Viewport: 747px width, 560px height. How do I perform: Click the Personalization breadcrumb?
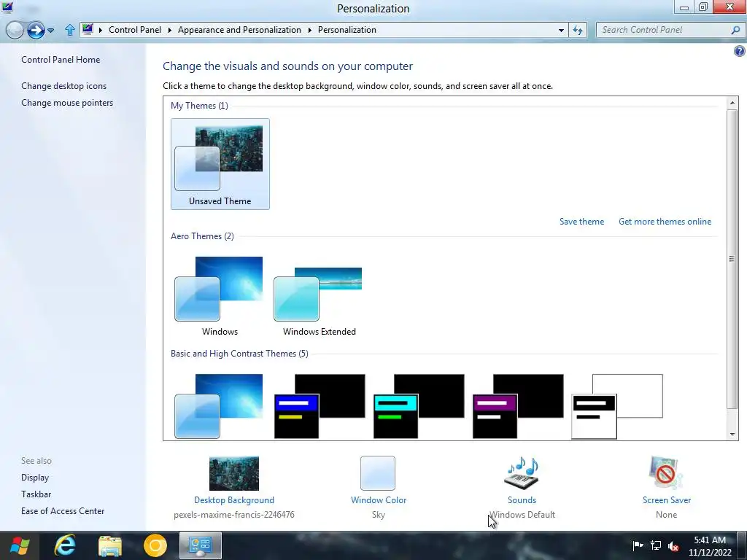(347, 29)
